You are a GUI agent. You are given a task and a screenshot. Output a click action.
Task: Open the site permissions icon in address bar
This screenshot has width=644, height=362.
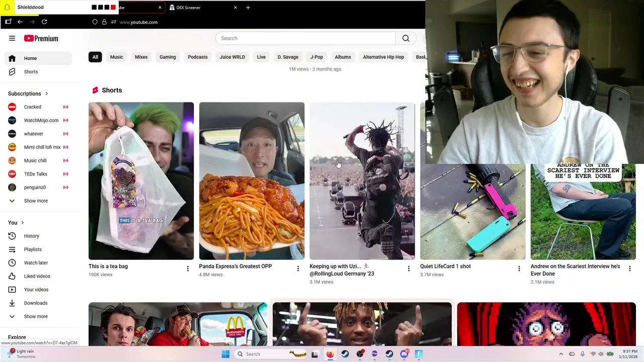(x=114, y=22)
